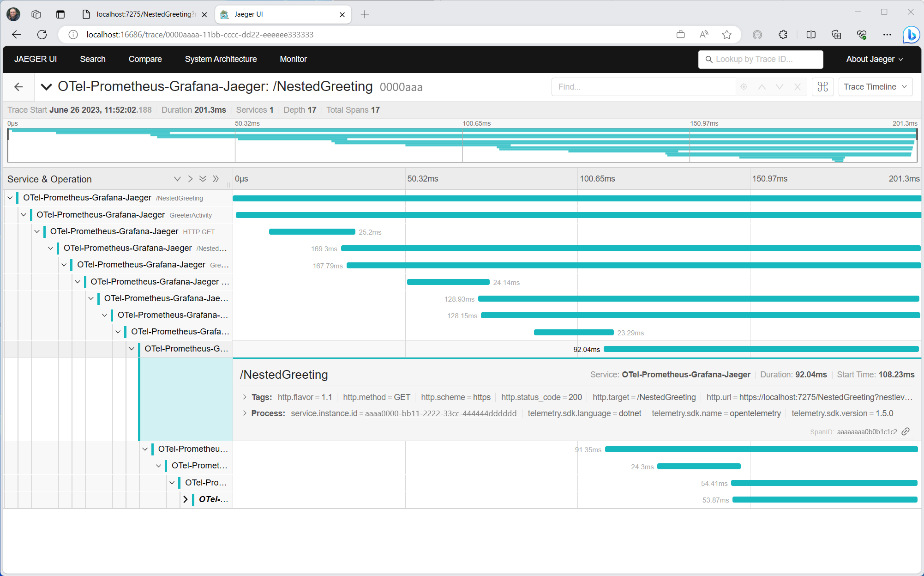Collapse the trace header title chevron
Screen dimensions: 924x576
coord(46,87)
